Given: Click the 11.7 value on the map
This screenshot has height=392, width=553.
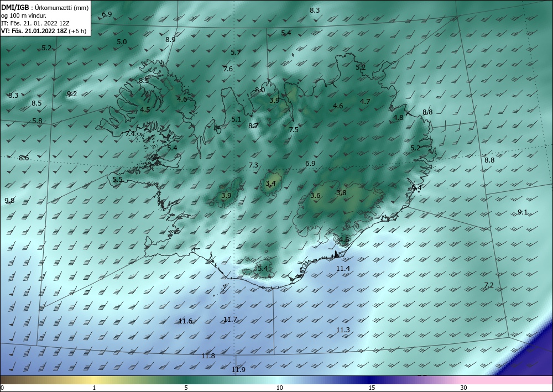Looking at the screenshot, I should pos(230,320).
